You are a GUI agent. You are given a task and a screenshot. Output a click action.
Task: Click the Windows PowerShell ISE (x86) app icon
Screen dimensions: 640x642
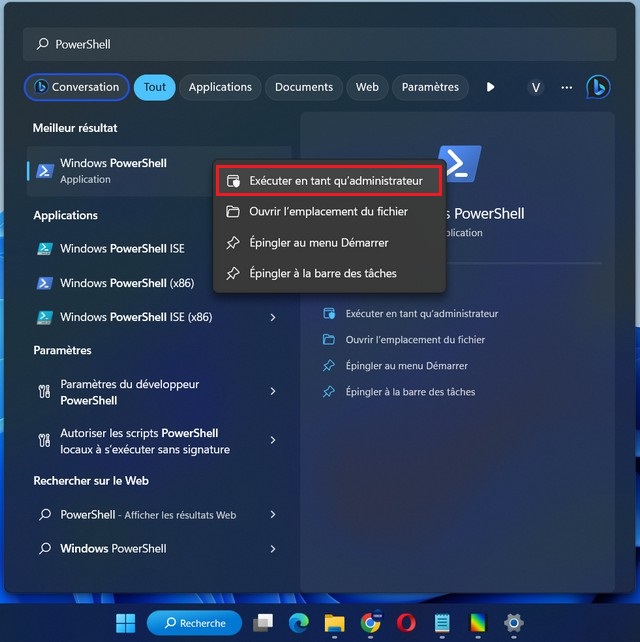coord(44,317)
